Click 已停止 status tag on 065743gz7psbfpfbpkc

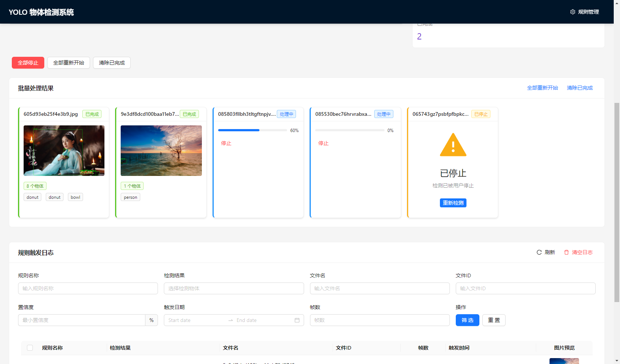(x=481, y=114)
